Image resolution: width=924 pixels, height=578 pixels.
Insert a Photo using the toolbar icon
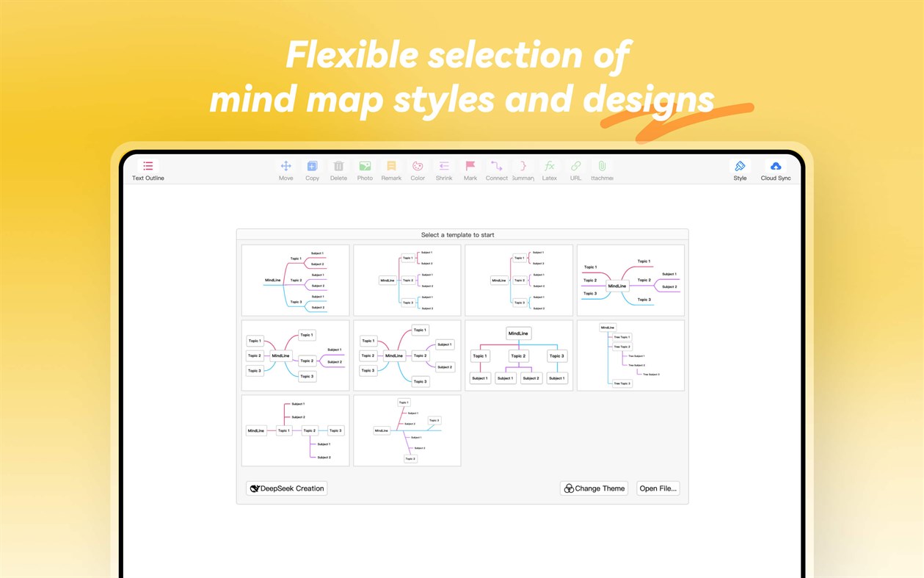365,166
